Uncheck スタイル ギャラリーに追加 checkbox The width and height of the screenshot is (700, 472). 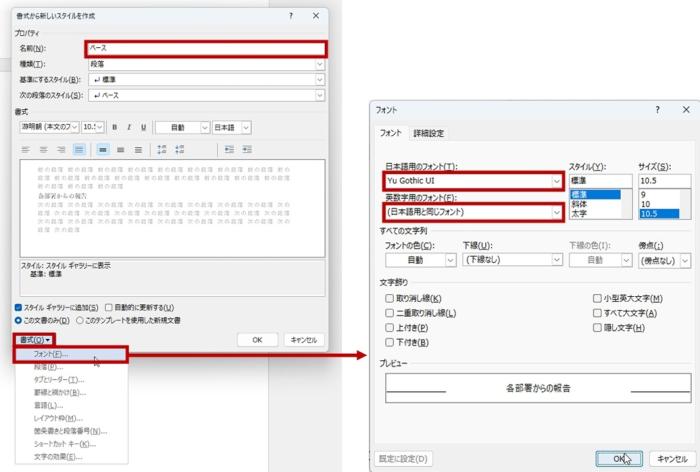(19, 307)
